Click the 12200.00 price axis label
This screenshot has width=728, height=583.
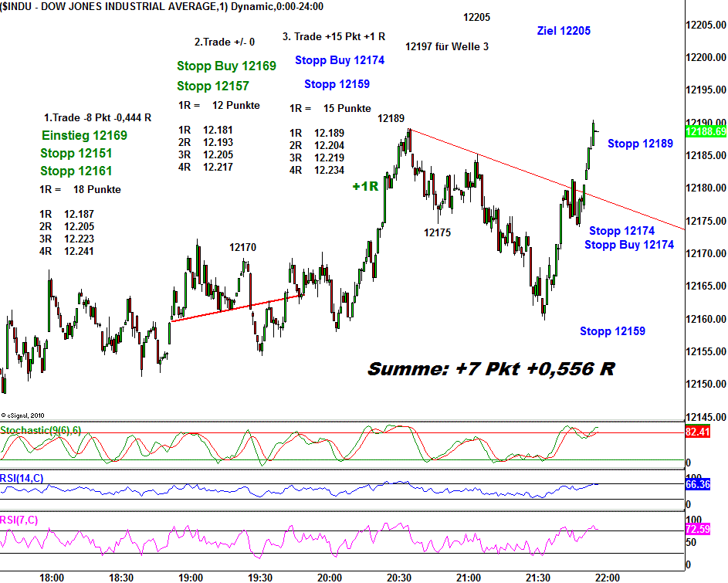coord(706,58)
